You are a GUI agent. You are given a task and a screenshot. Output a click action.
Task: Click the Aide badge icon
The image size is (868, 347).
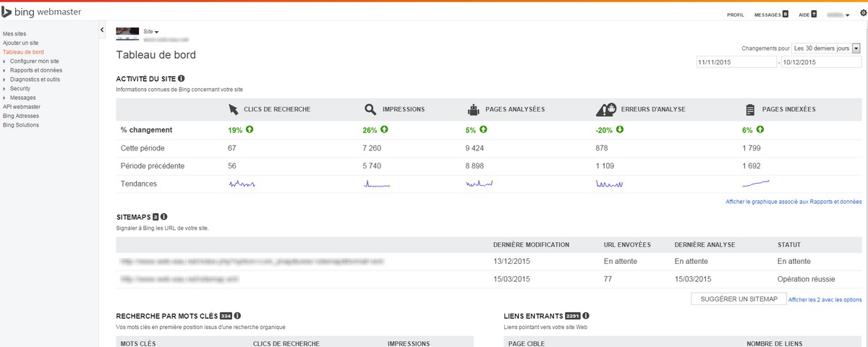(814, 14)
